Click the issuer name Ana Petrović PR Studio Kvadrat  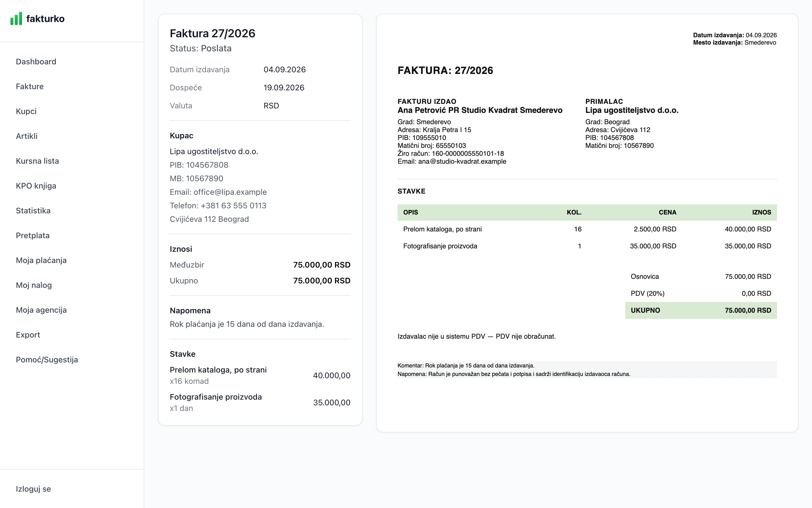coord(480,111)
